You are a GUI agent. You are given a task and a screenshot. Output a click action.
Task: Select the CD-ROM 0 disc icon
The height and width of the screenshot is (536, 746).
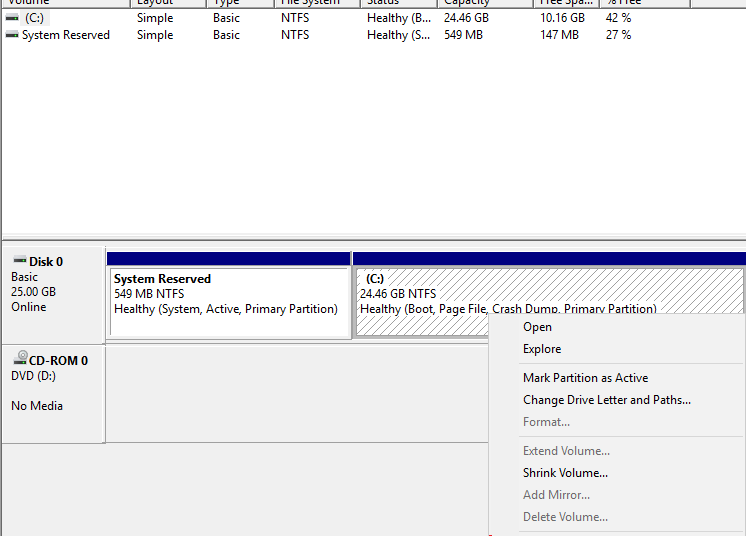click(20, 358)
